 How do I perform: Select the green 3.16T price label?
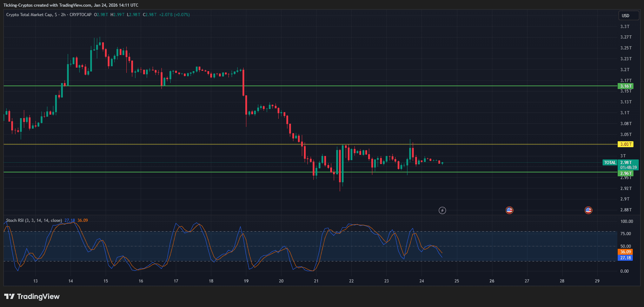[x=625, y=86]
